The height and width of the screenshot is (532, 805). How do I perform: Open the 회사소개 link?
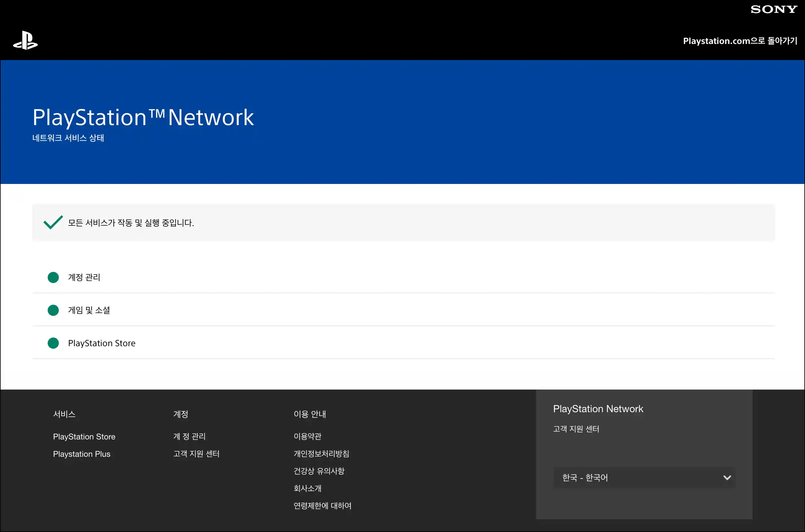point(307,488)
